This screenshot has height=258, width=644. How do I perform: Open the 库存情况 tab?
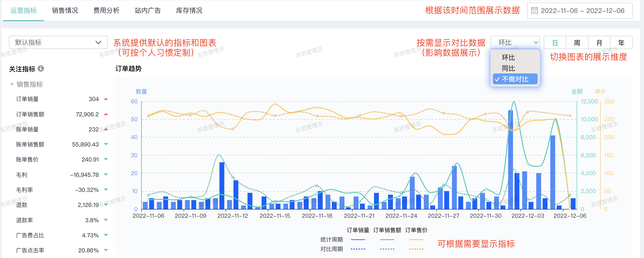coord(189,11)
